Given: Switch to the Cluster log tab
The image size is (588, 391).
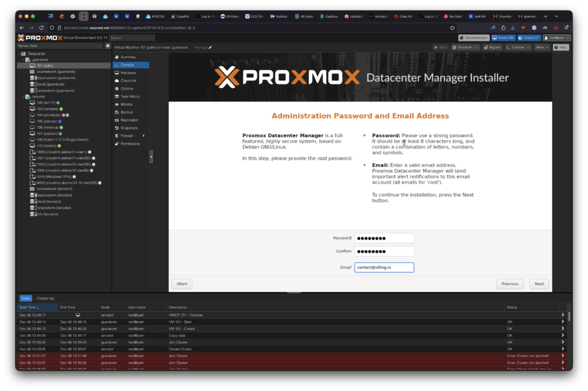Looking at the screenshot, I should (45, 299).
